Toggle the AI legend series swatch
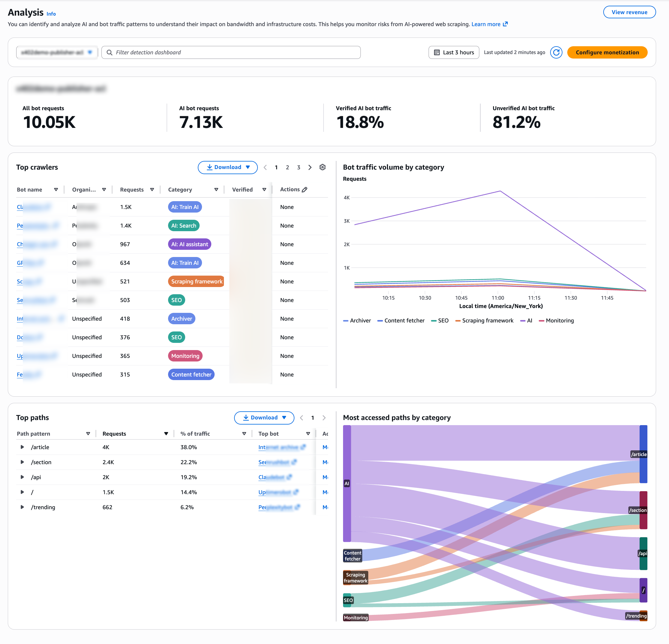The image size is (669, 644). (x=523, y=321)
